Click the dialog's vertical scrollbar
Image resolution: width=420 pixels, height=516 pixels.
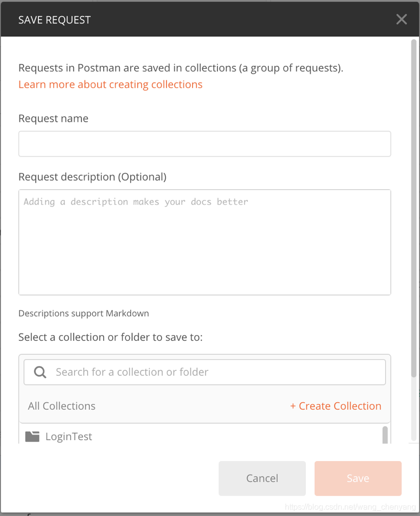pos(414,209)
